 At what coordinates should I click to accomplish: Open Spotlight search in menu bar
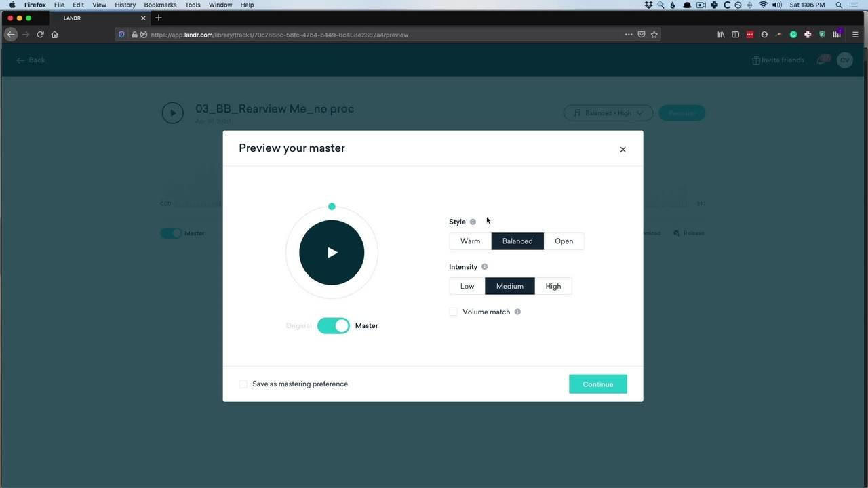[839, 5]
